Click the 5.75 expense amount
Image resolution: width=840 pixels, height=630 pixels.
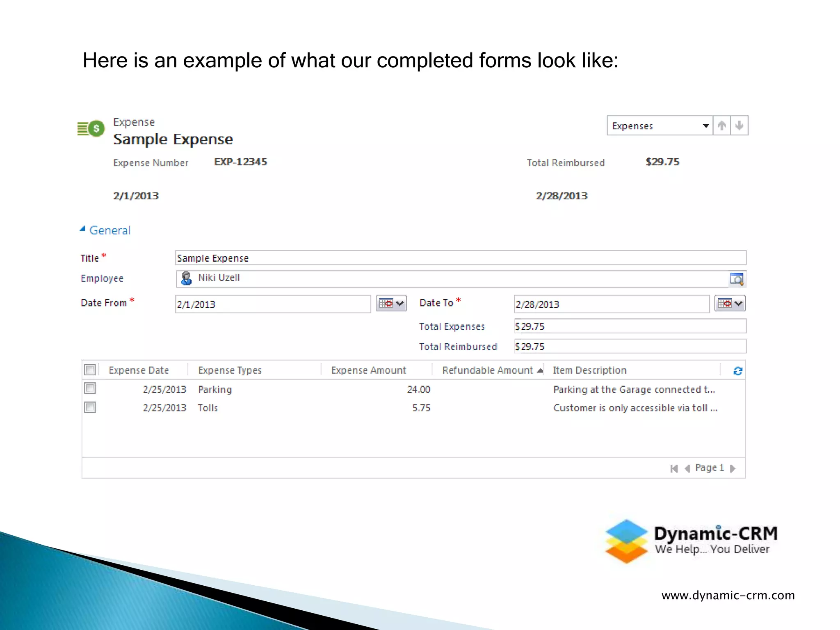click(x=422, y=408)
